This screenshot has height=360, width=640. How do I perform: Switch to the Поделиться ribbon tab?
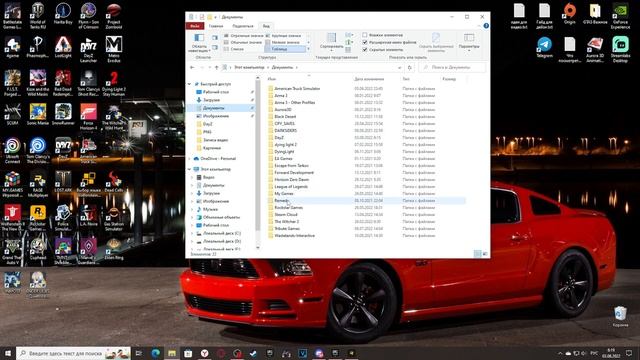pyautogui.click(x=243, y=26)
